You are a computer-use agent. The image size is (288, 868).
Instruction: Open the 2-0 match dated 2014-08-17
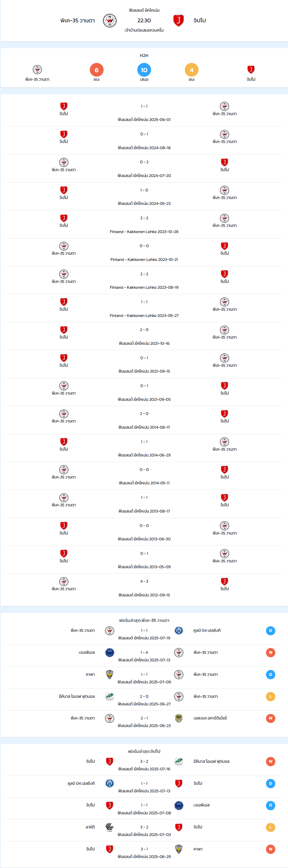pyautogui.click(x=144, y=420)
